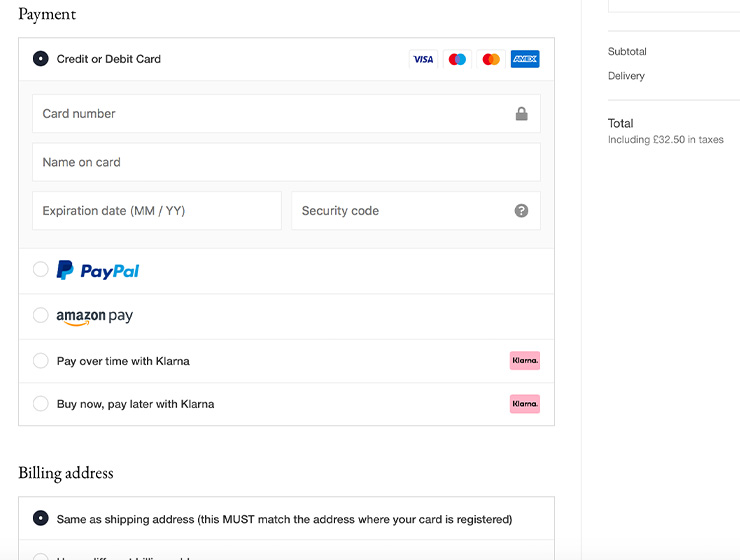Click the security code help question mark
The image size is (740, 560).
[521, 211]
